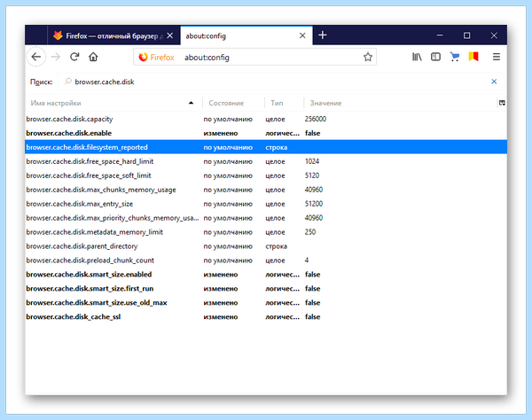Image resolution: width=532 pixels, height=420 pixels.
Task: Go back with the back arrow button
Action: pyautogui.click(x=36, y=57)
